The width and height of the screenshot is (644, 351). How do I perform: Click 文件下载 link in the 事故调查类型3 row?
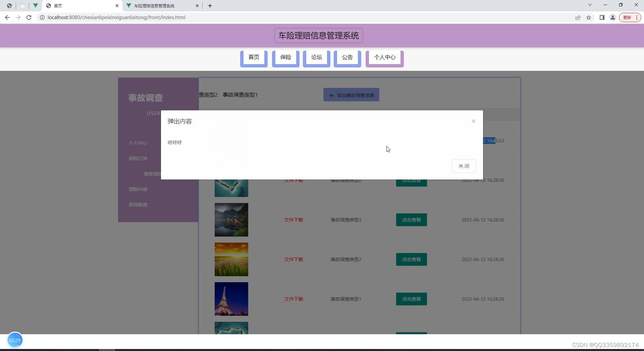293,220
